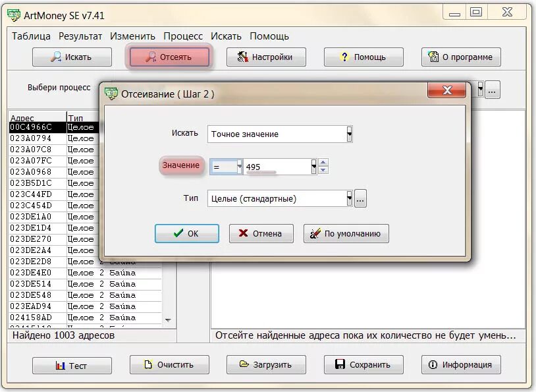Image resolution: width=536 pixels, height=392 pixels.
Task: Open the Таблица menu
Action: tap(31, 36)
